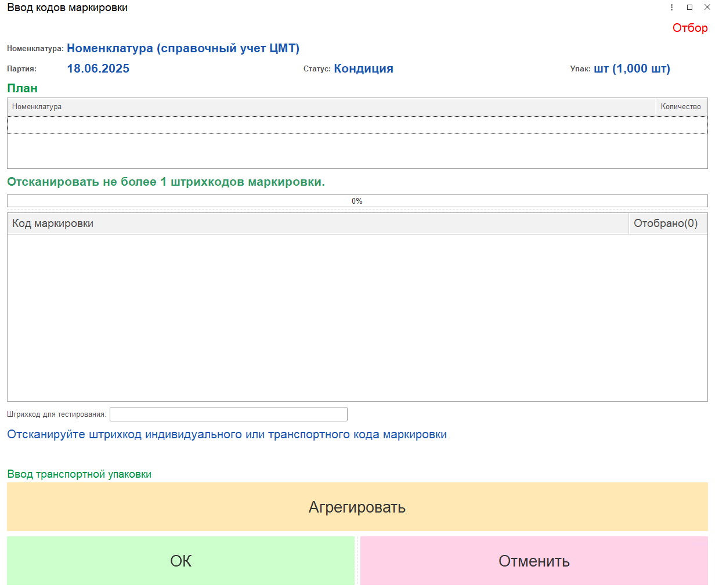Close the Ввод кодов маркировки window
Viewport: 719px width, 588px height.
click(x=707, y=8)
